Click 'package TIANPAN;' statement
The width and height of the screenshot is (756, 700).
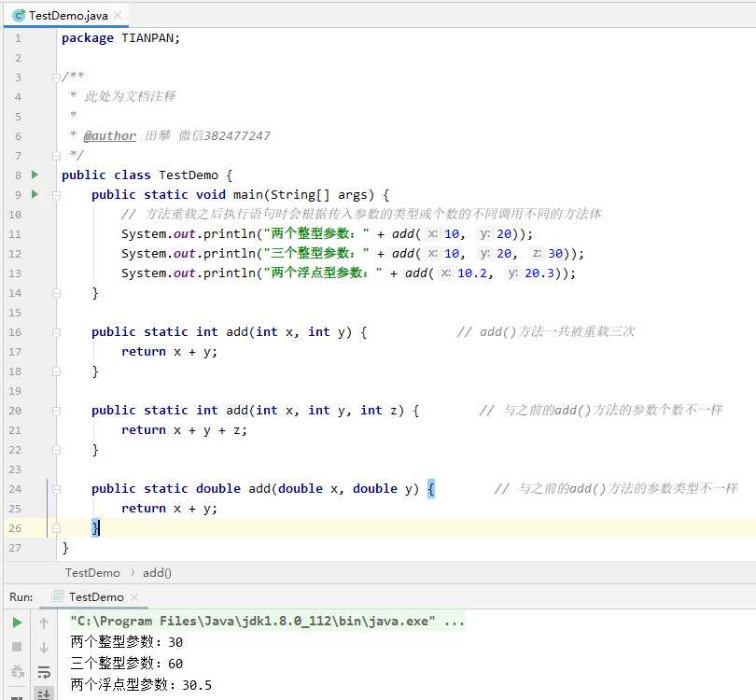click(120, 38)
